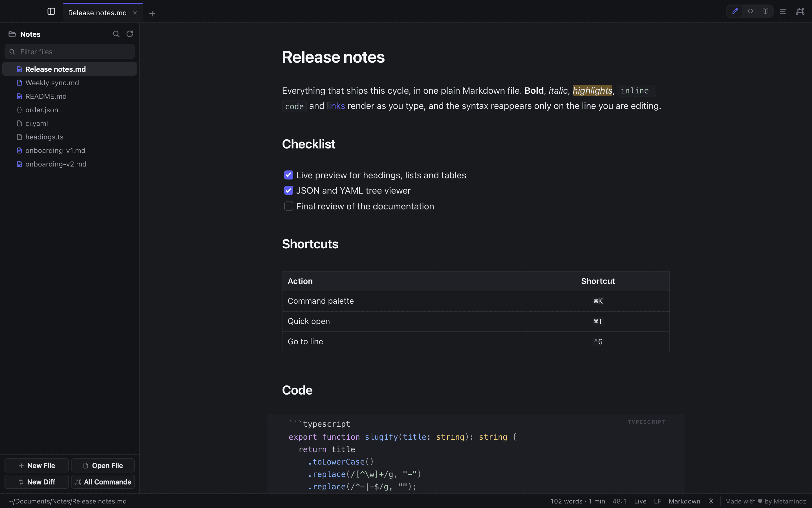Open onboarding-v2.md file
The width and height of the screenshot is (812, 508).
69,164
